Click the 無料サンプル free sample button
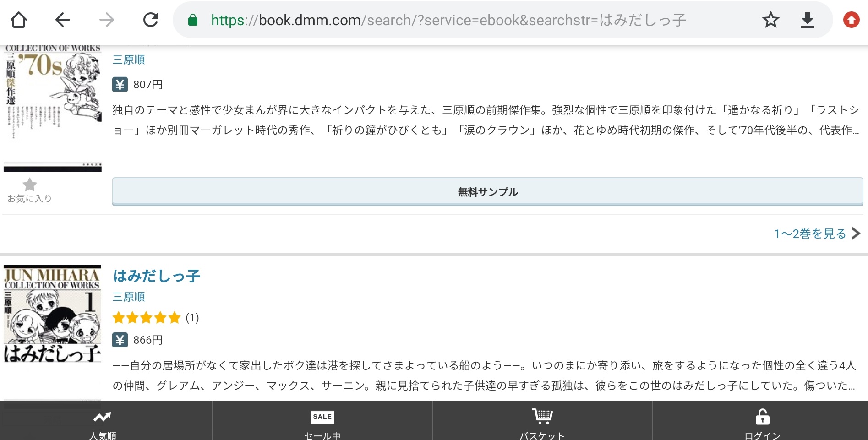 (487, 192)
